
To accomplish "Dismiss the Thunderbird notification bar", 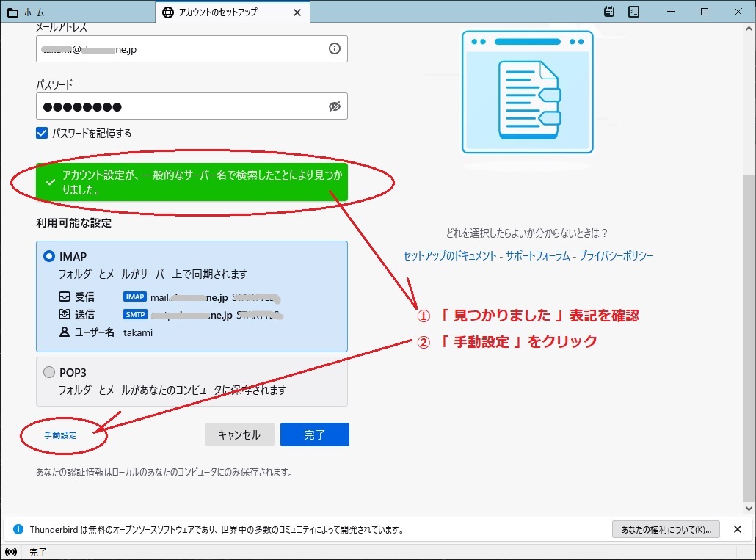I will [x=737, y=529].
